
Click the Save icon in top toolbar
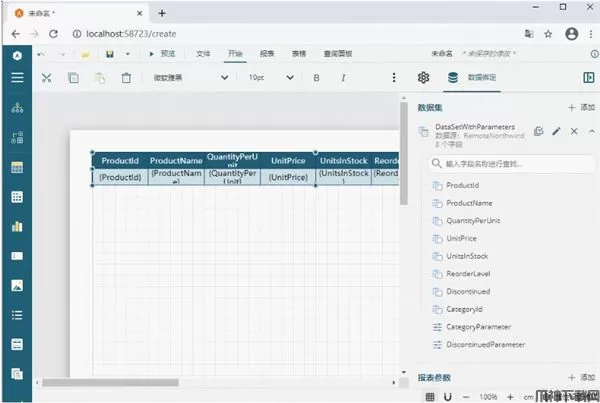pyautogui.click(x=109, y=53)
